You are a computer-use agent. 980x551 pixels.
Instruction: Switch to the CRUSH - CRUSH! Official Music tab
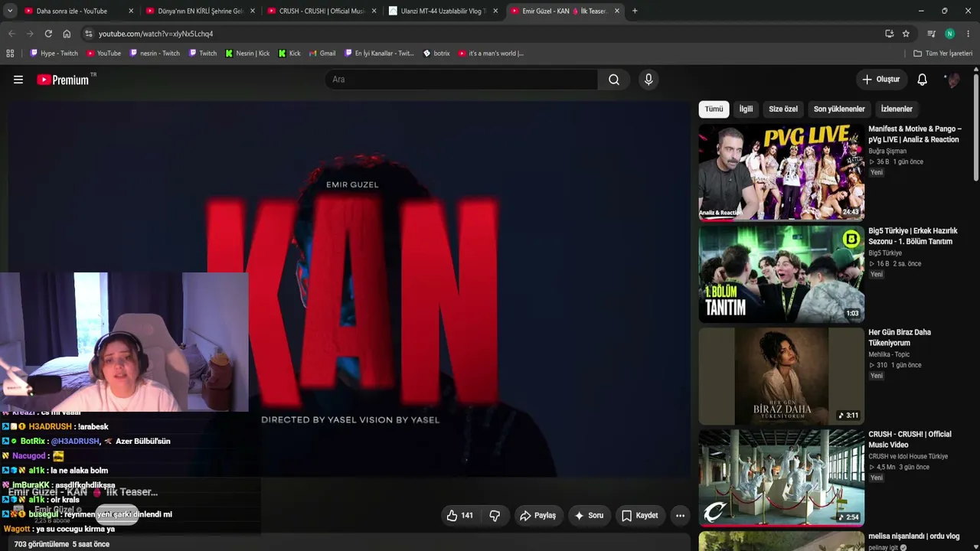(x=322, y=11)
